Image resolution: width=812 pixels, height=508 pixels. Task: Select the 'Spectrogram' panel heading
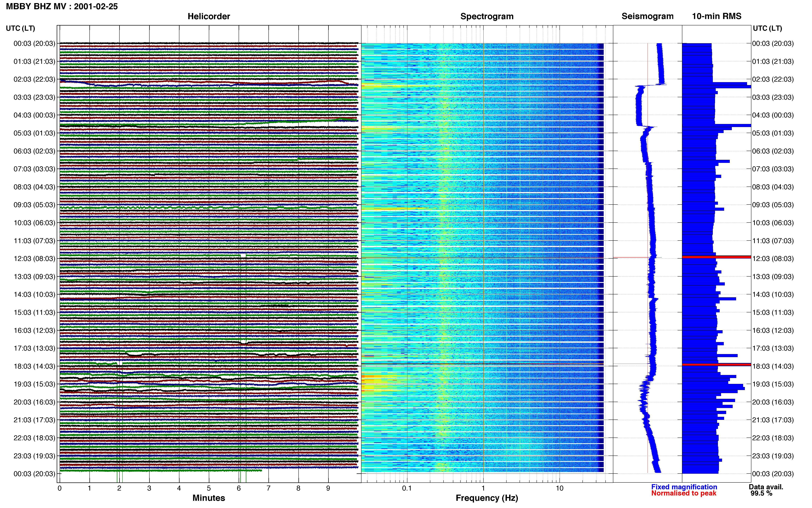[487, 16]
